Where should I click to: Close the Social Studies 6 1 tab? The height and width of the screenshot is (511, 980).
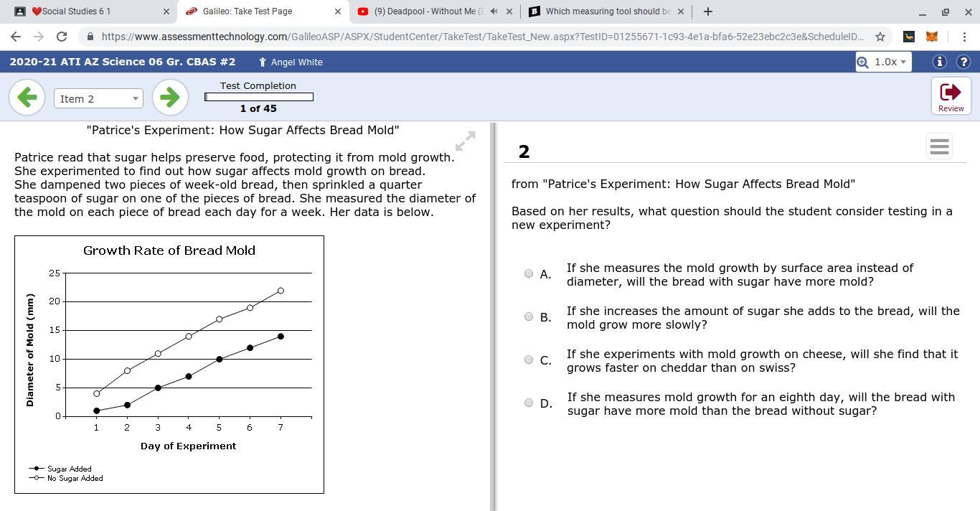[x=166, y=11]
